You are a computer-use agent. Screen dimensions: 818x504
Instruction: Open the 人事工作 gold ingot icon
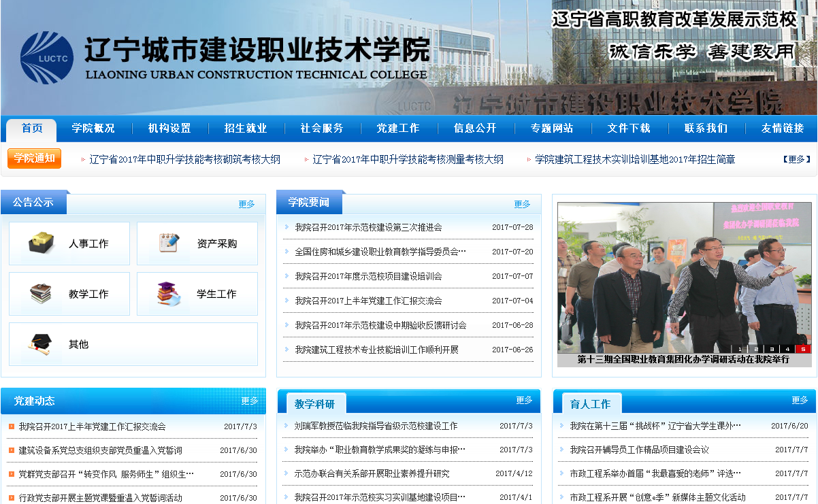tap(42, 243)
